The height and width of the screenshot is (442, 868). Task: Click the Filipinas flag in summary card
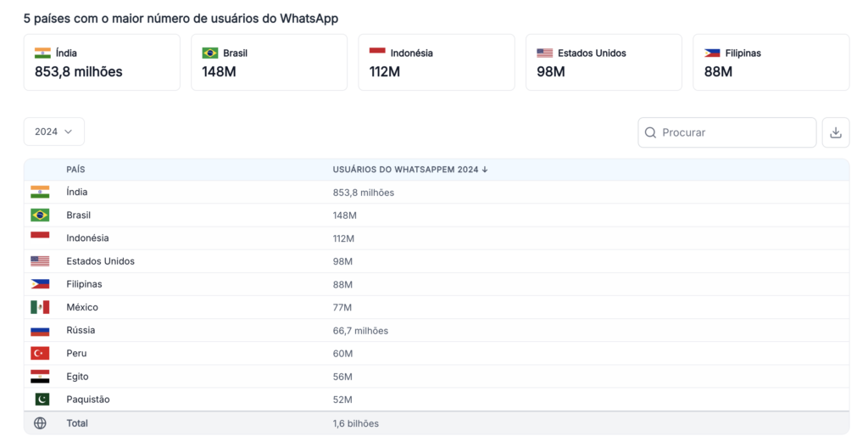tap(712, 53)
